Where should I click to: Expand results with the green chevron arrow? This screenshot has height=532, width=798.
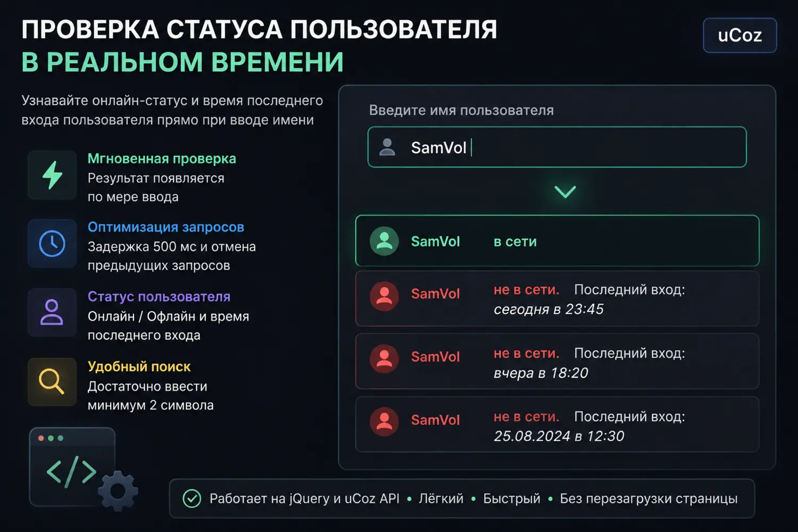[x=565, y=192]
